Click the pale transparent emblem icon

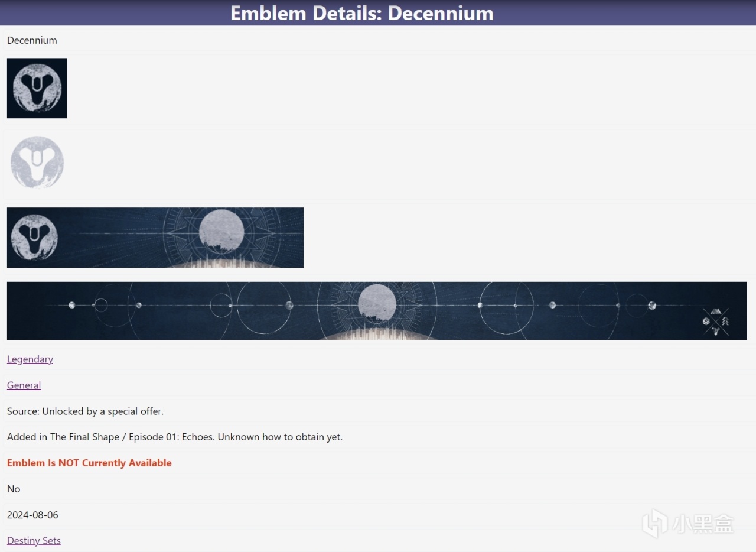click(x=37, y=163)
